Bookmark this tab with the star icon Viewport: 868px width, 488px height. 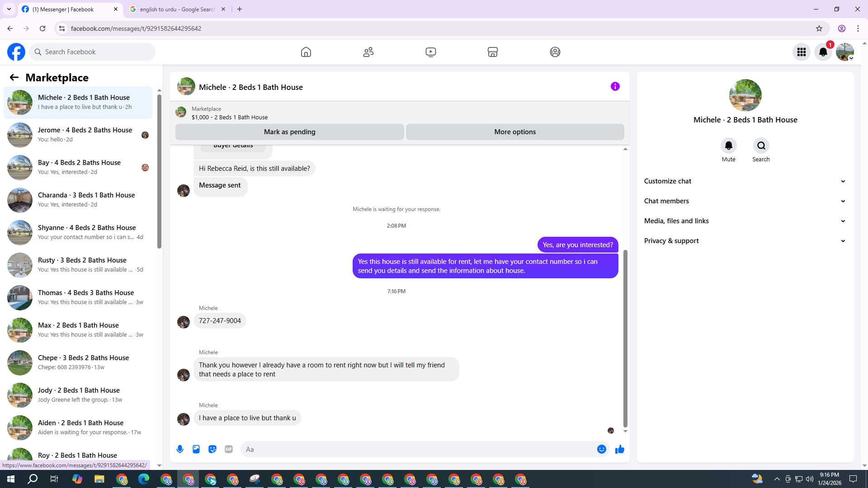819,28
